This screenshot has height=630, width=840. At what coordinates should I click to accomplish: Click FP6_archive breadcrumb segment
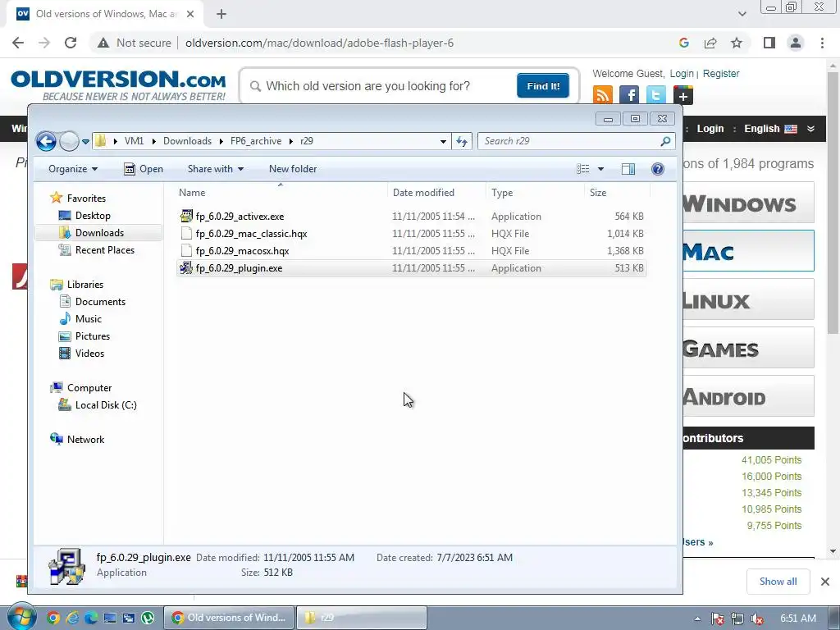[256, 141]
